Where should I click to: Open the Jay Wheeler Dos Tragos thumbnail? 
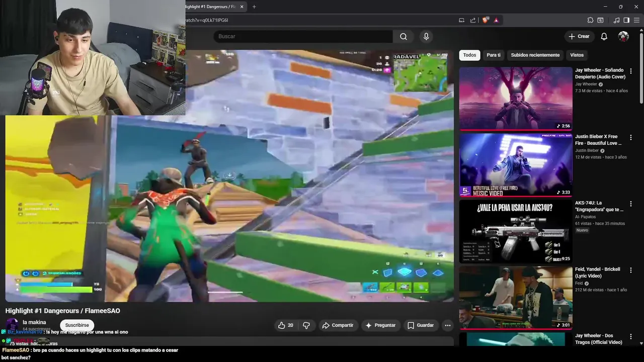tap(516, 339)
